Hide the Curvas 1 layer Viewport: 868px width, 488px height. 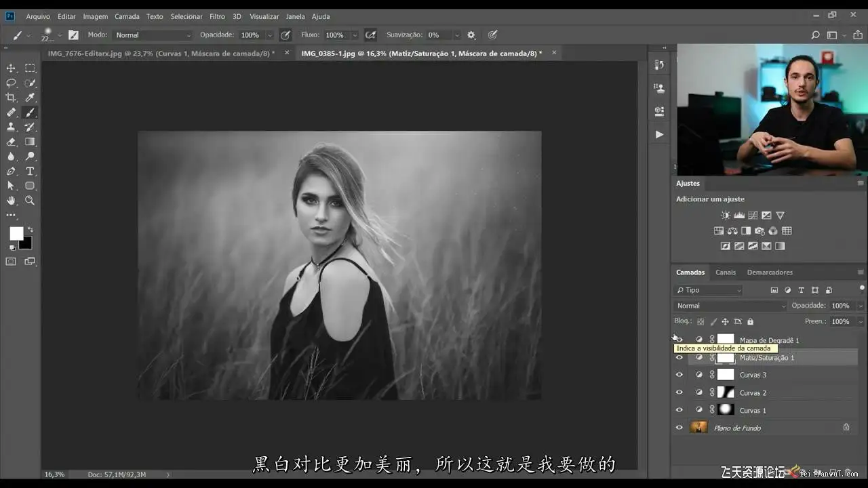pyautogui.click(x=679, y=410)
